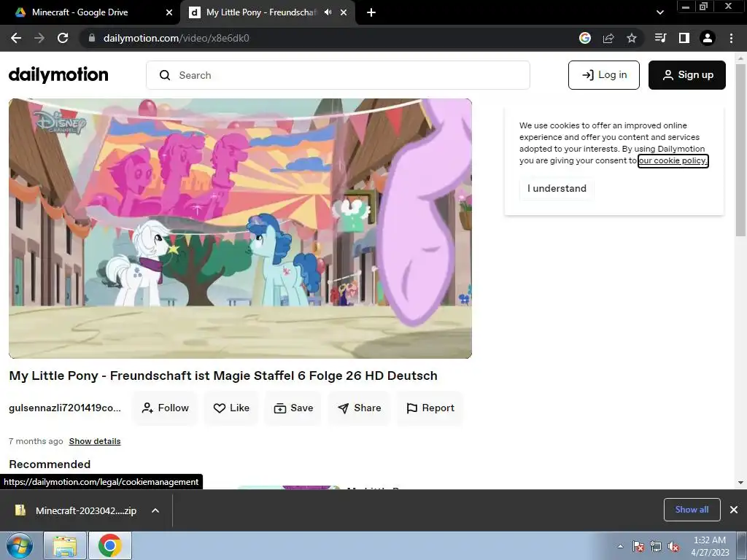Viewport: 747px width, 560px height.
Task: Click the page vertical scrollbar
Action: (x=740, y=149)
